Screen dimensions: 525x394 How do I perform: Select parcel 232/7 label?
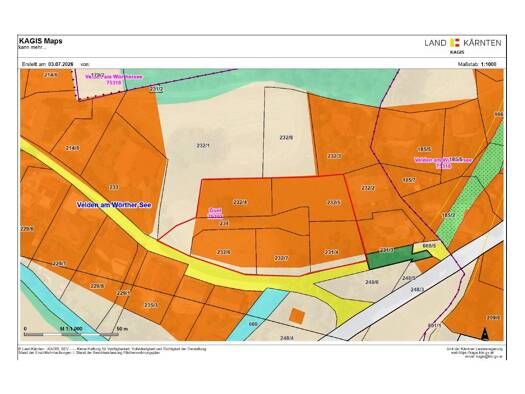coord(281,258)
